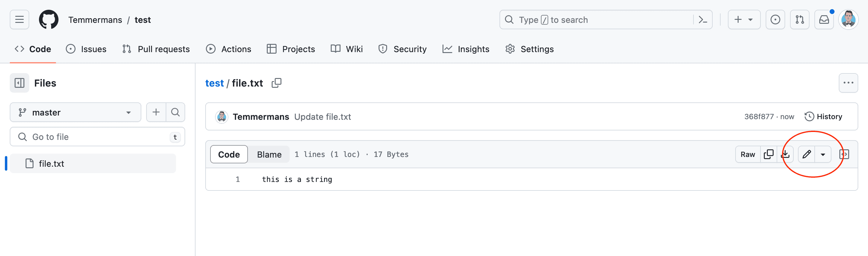View file History link
The height and width of the screenshot is (256, 868).
pyautogui.click(x=823, y=117)
